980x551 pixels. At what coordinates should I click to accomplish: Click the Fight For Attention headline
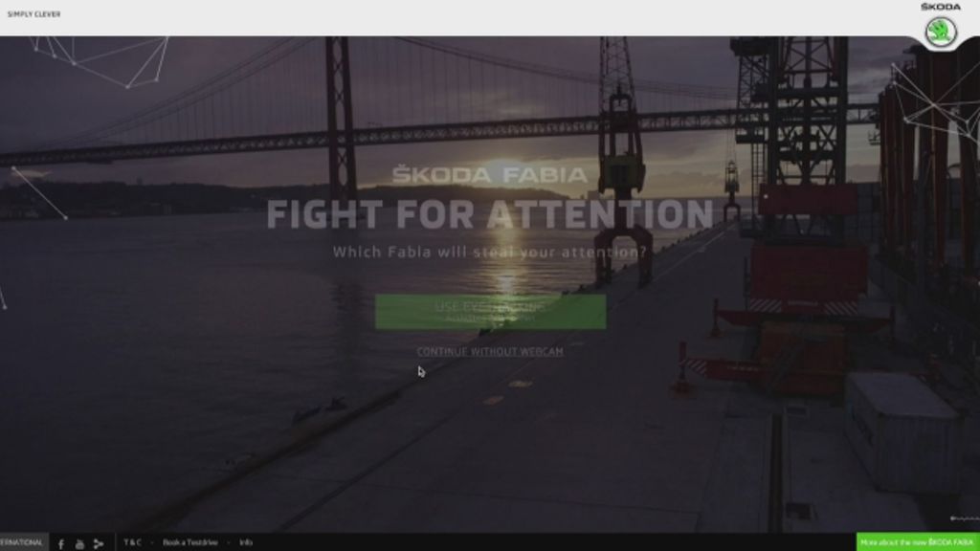click(x=490, y=214)
